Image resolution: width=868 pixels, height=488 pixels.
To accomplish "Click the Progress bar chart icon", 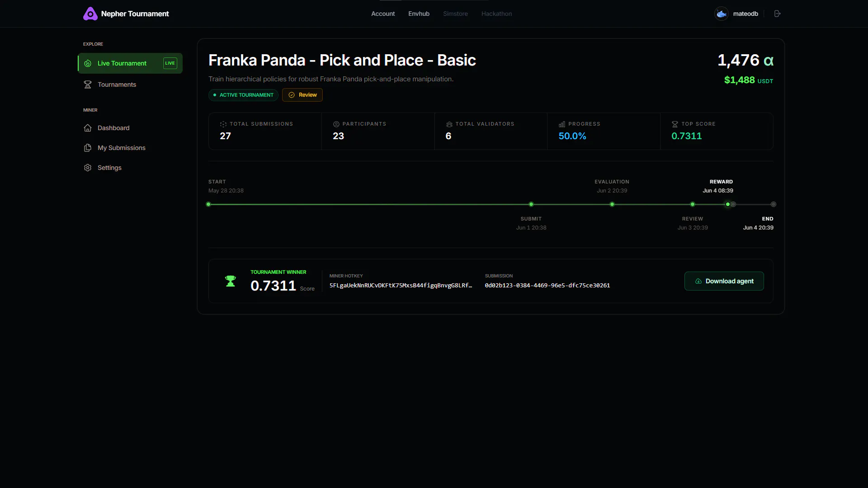I will (x=562, y=124).
